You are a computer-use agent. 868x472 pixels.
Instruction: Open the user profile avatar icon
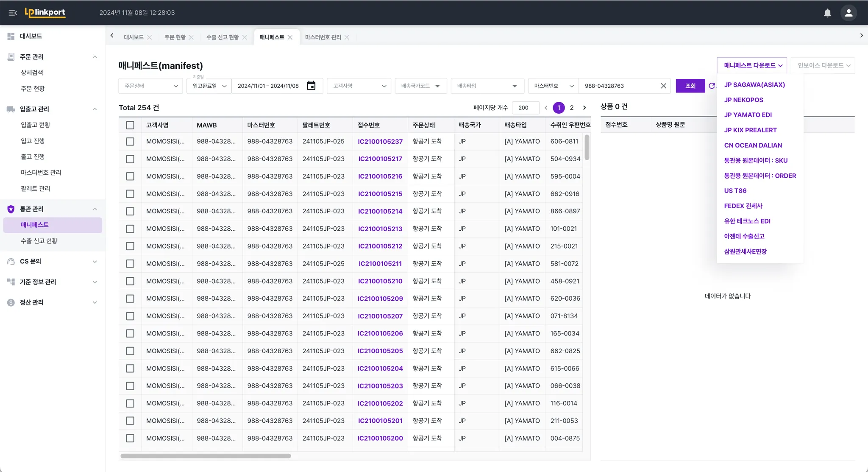(849, 13)
